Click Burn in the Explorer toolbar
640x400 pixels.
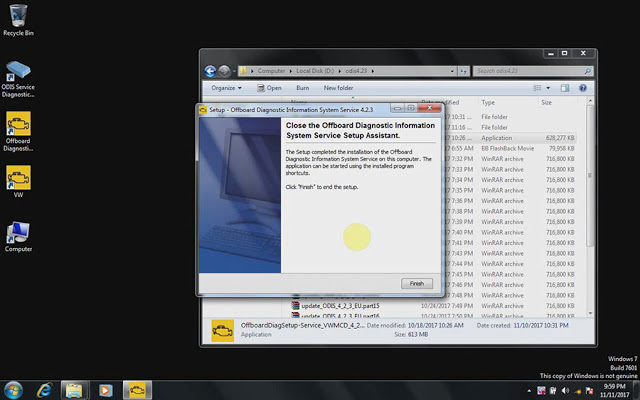[302, 88]
